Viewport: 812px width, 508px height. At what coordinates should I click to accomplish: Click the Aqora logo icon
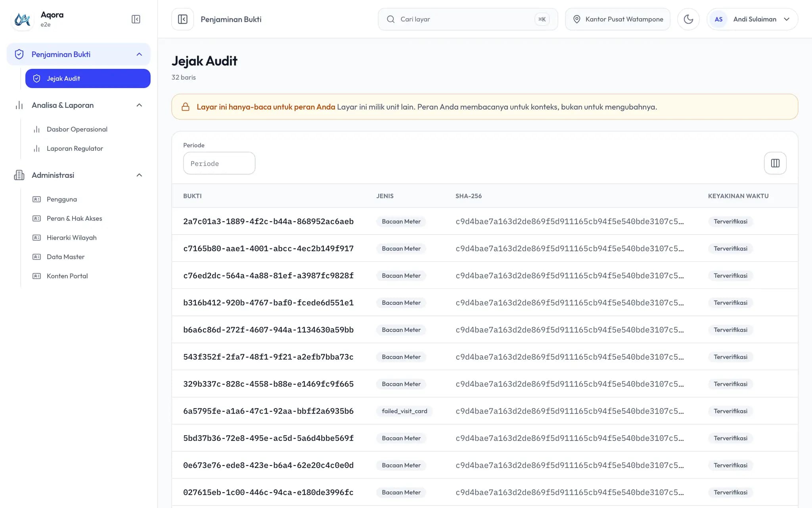(22, 19)
